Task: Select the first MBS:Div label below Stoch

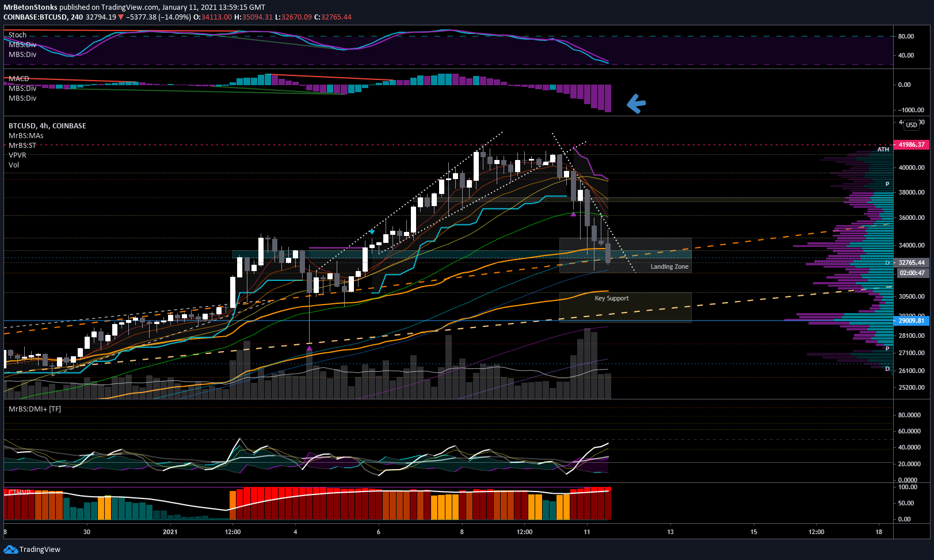Action: click(22, 45)
